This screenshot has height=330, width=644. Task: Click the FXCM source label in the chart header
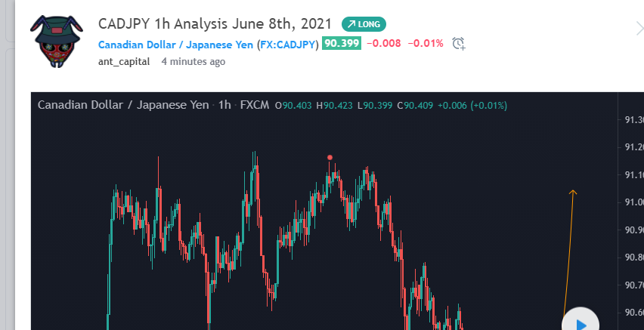point(254,105)
